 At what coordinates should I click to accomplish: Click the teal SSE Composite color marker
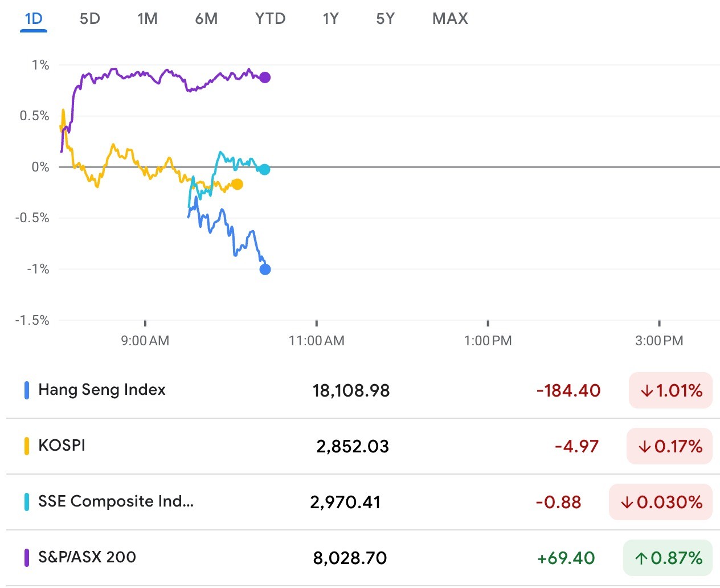pos(27,502)
